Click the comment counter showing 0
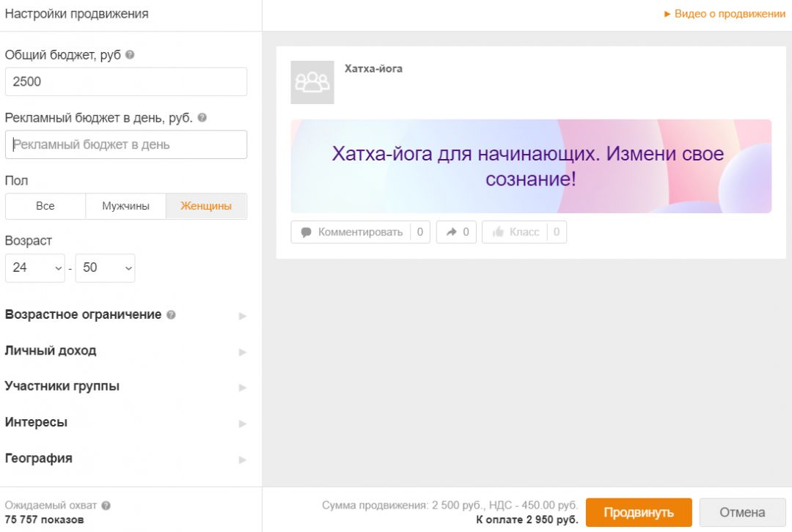 pos(419,232)
